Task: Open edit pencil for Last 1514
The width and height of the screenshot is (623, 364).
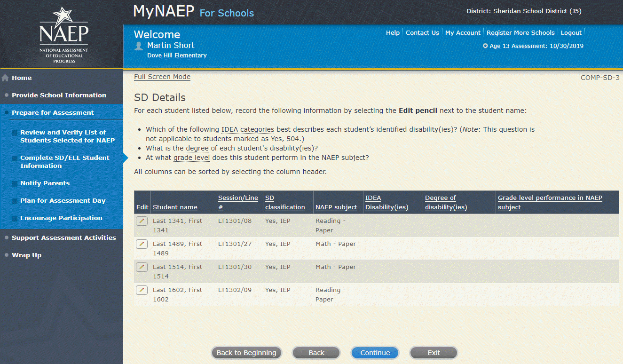Action: [142, 267]
